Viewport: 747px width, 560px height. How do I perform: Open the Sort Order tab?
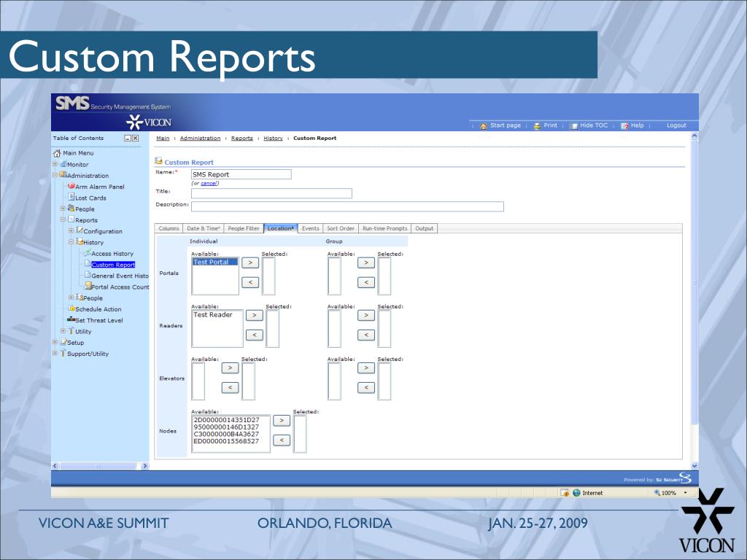[341, 228]
